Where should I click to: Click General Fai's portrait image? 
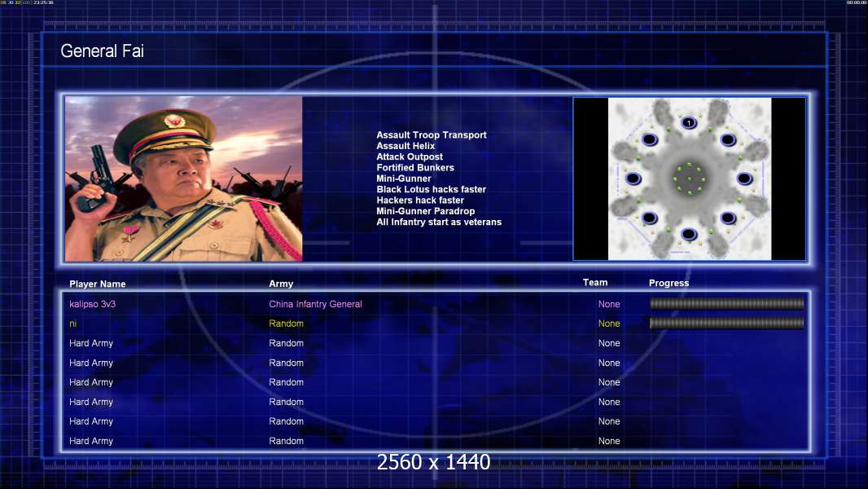point(183,178)
